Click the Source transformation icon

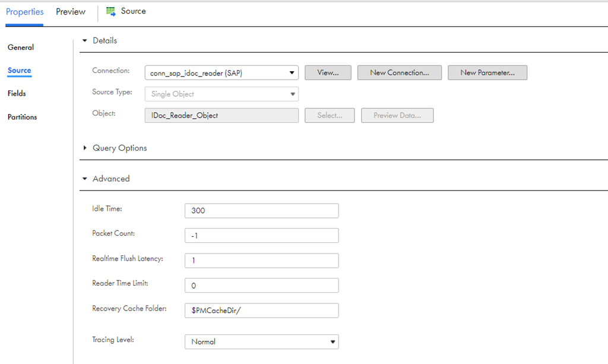pos(111,12)
